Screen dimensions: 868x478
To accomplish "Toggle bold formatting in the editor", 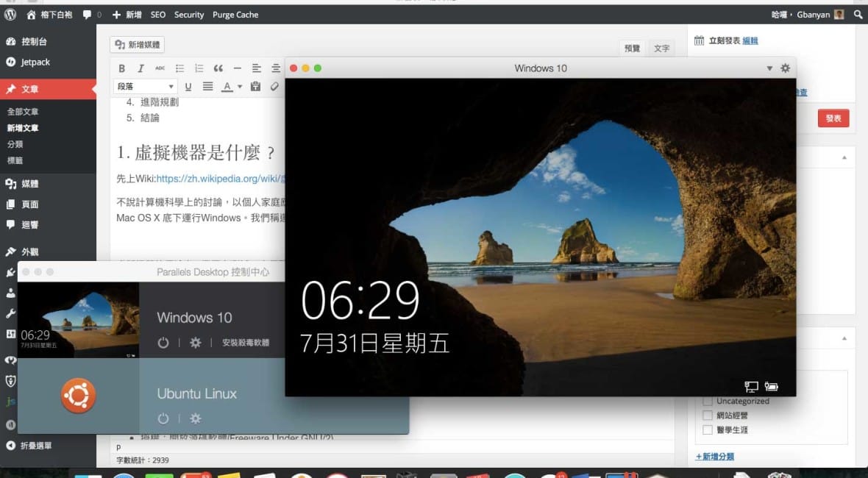I will click(122, 68).
